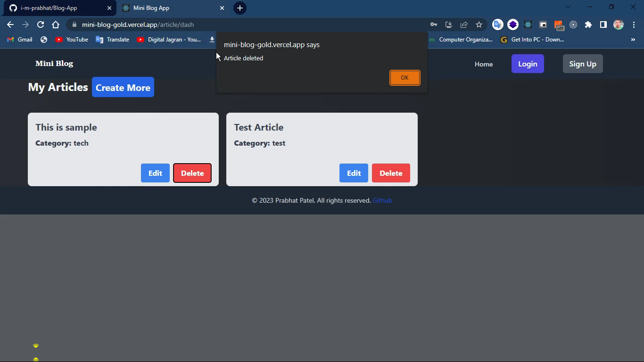Click the share icon in the address bar
This screenshot has height=362, width=644.
[464, 24]
